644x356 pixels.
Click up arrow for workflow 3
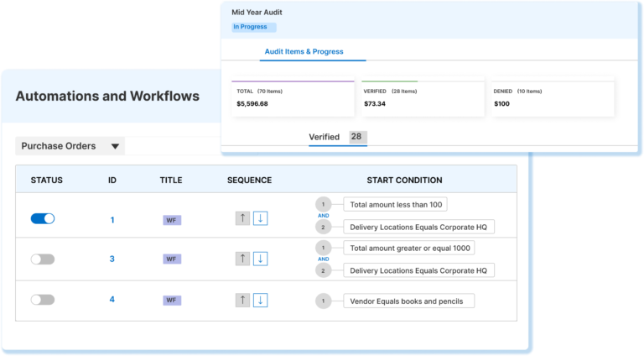[x=242, y=259]
